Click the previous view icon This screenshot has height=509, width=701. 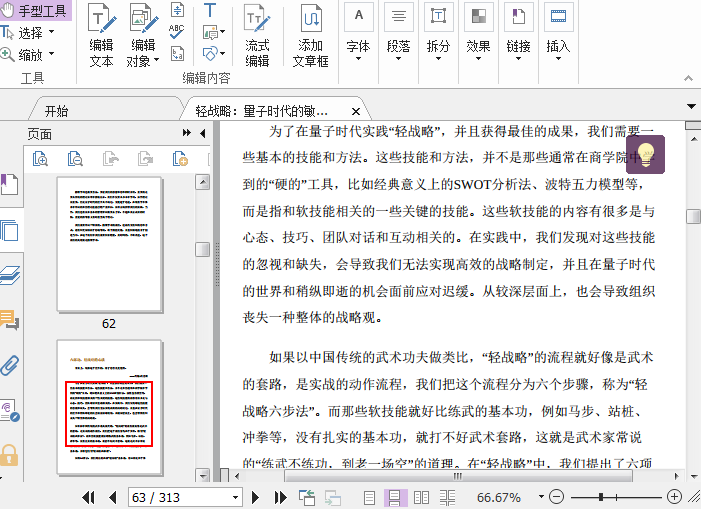[x=307, y=497]
